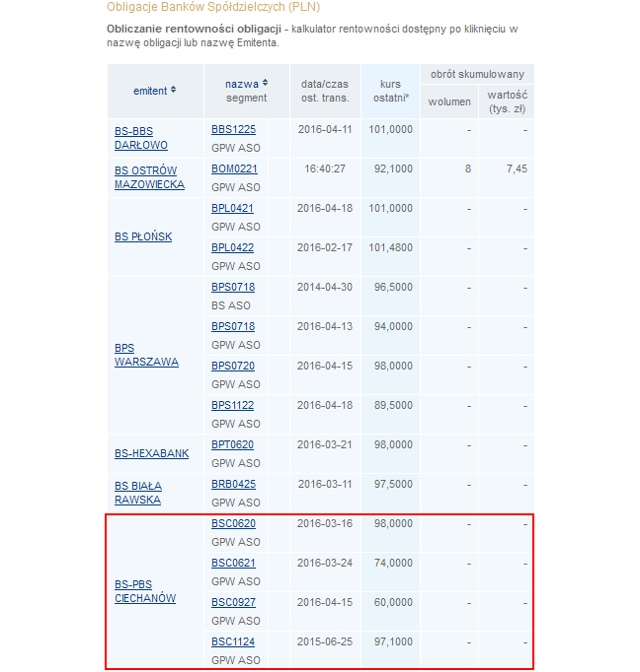Click the 'wartość (tys. zł)' header
Viewport: 640px width, 672px height.
point(507,102)
